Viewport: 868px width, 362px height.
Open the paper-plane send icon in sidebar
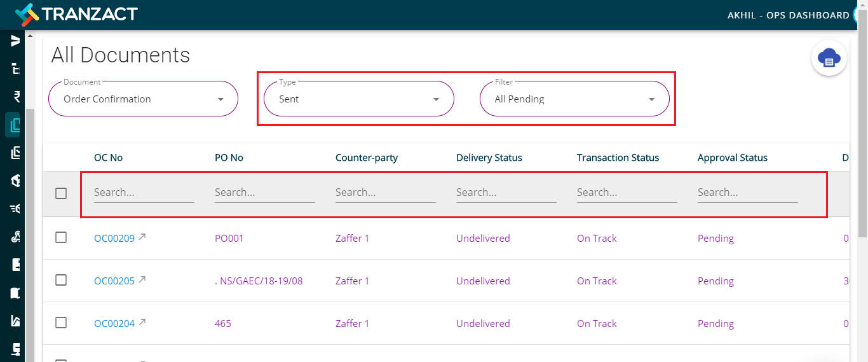pos(15,41)
